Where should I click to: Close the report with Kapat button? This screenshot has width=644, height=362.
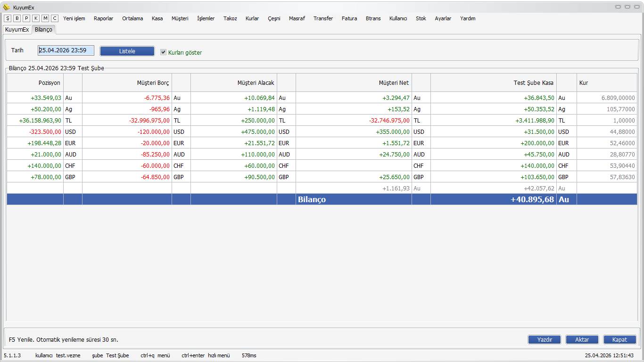[x=619, y=339]
